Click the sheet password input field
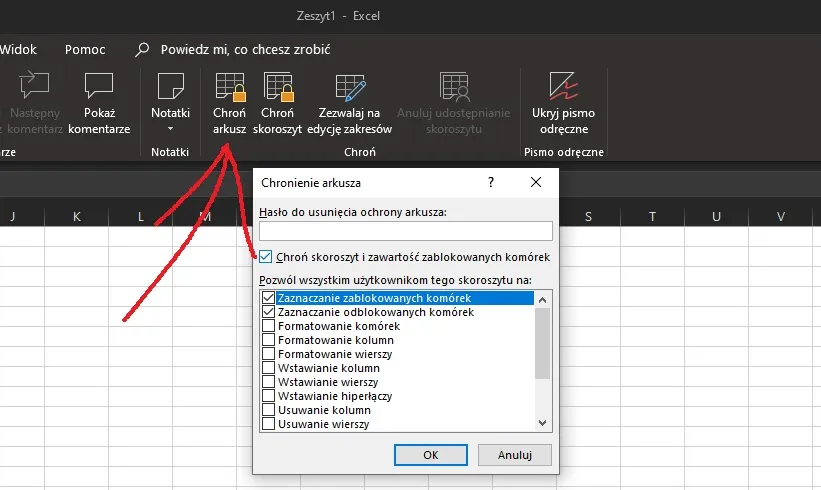The width and height of the screenshot is (821, 490). pos(405,231)
